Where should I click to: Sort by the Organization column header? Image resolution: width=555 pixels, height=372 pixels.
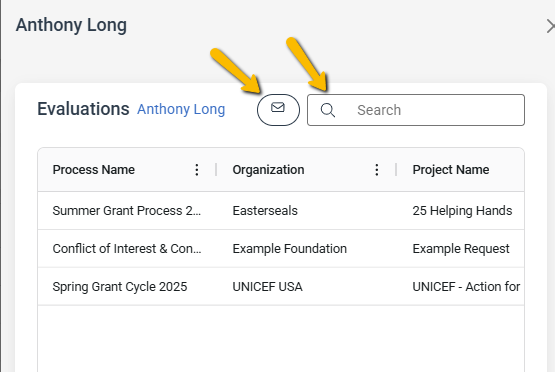[x=268, y=170]
